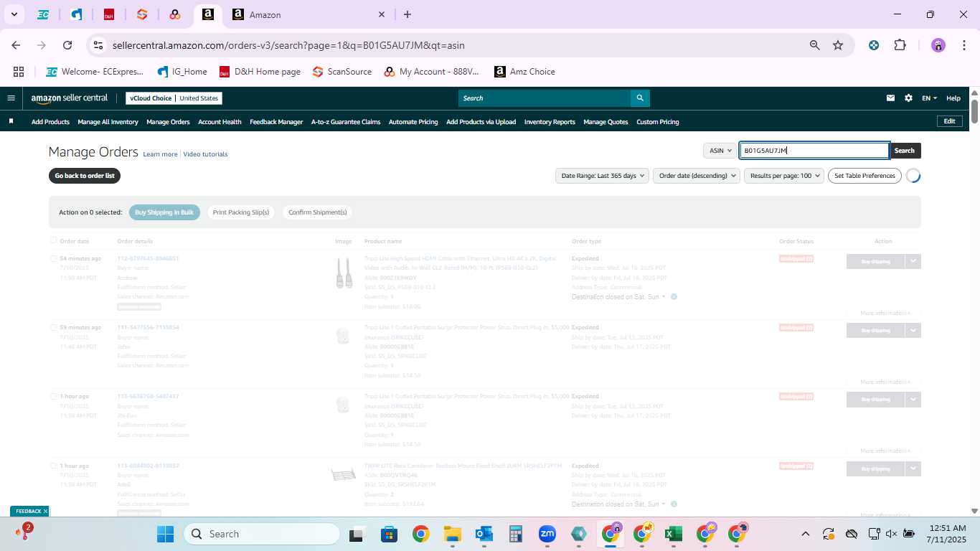Select the order placed 54 minutes ago

point(53,258)
